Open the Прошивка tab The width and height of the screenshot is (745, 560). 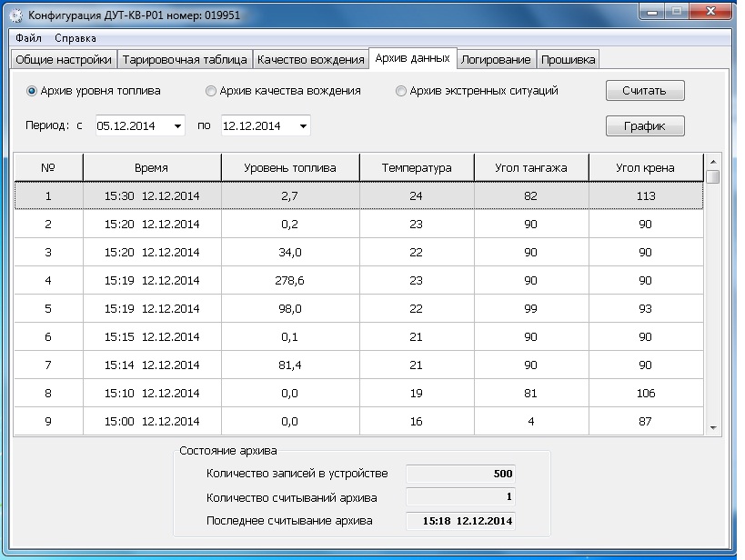point(568,60)
